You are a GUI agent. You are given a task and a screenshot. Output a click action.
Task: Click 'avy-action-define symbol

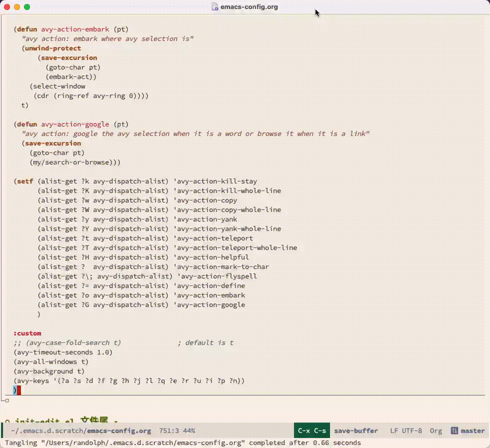click(x=209, y=286)
